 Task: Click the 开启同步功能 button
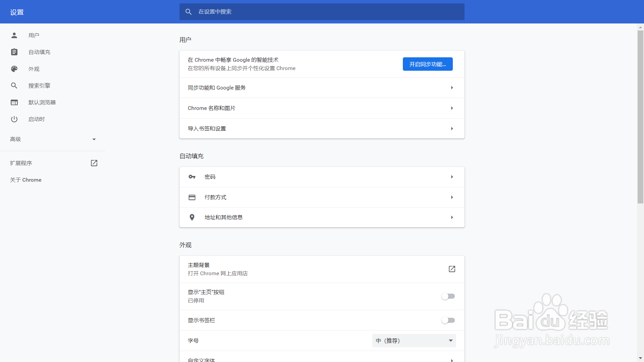pyautogui.click(x=427, y=64)
